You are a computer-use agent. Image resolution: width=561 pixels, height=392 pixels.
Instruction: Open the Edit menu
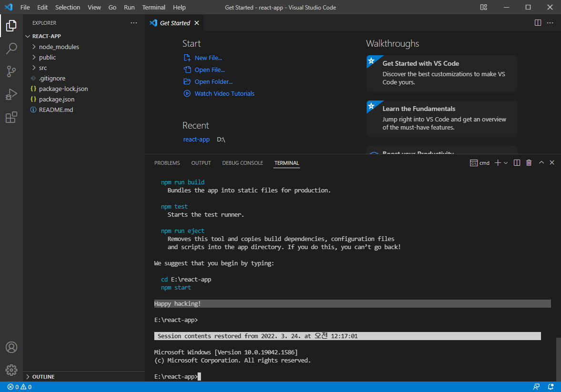pos(42,7)
